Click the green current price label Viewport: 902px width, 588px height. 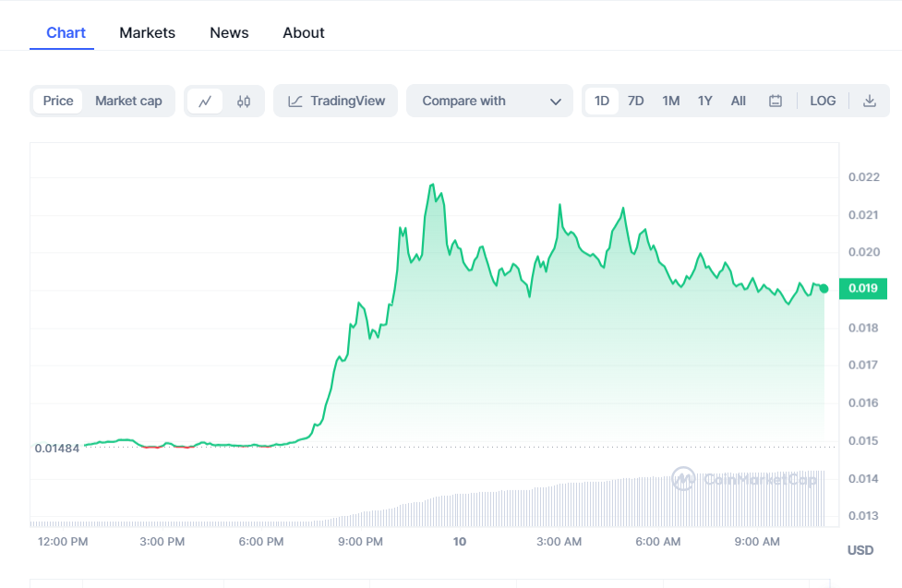862,288
